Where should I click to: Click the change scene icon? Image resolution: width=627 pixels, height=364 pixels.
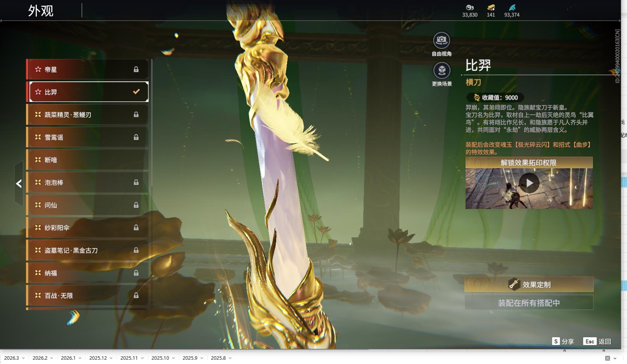442,71
